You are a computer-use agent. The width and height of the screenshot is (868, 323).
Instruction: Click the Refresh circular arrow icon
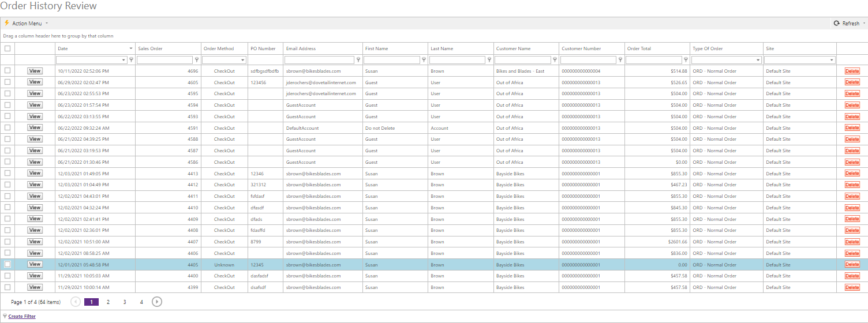836,24
